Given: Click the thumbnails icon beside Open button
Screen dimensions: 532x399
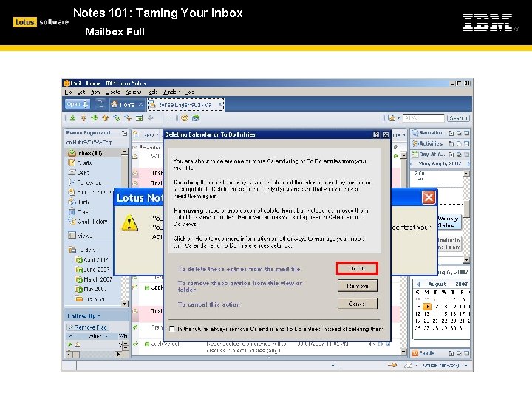Looking at the screenshot, I should tap(100, 104).
